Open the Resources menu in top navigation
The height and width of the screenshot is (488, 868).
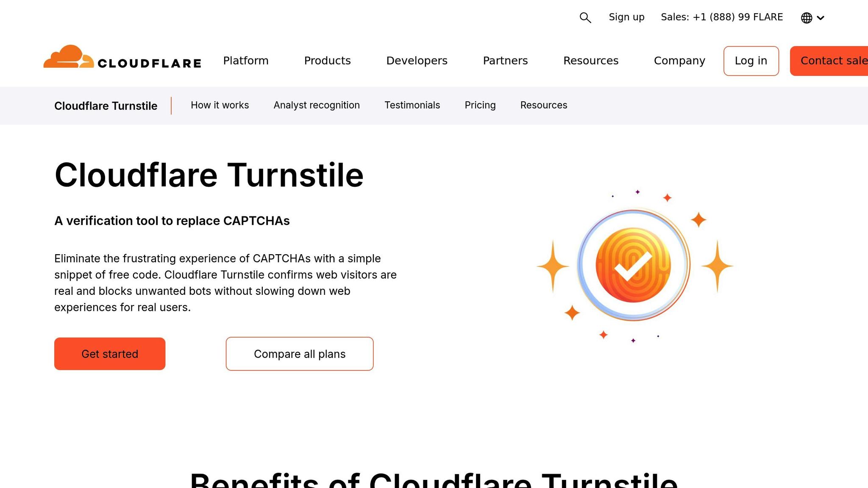click(591, 61)
